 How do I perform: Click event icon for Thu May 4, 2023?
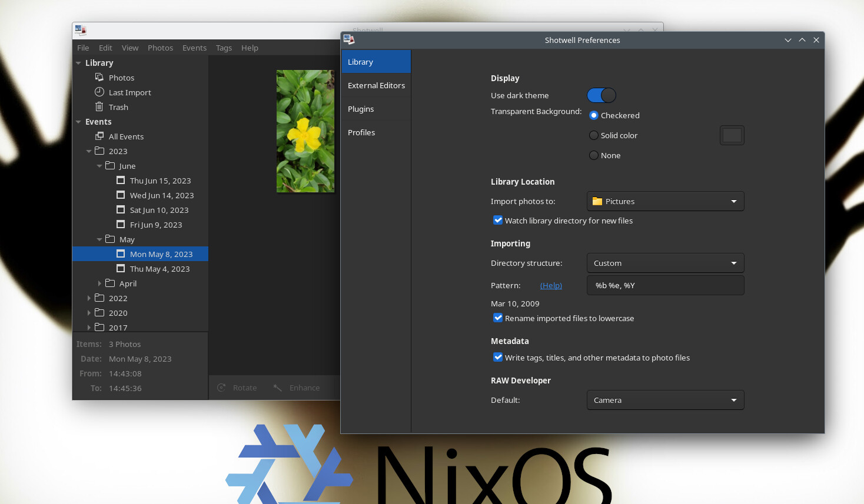click(x=121, y=268)
